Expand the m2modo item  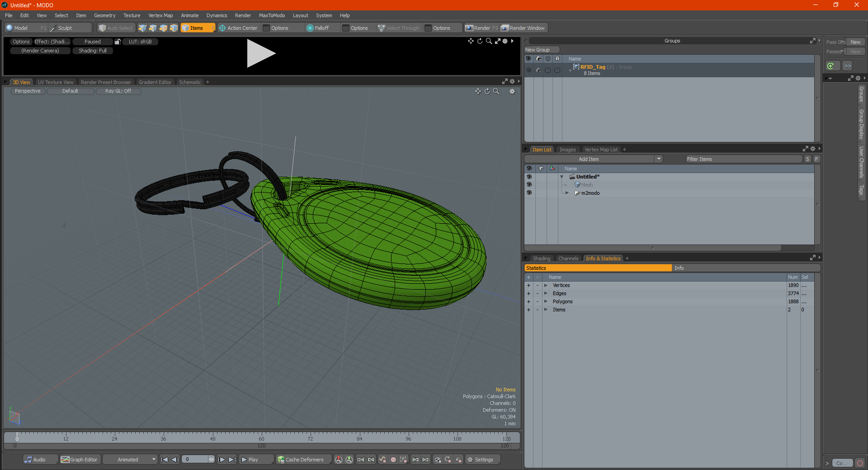point(567,193)
